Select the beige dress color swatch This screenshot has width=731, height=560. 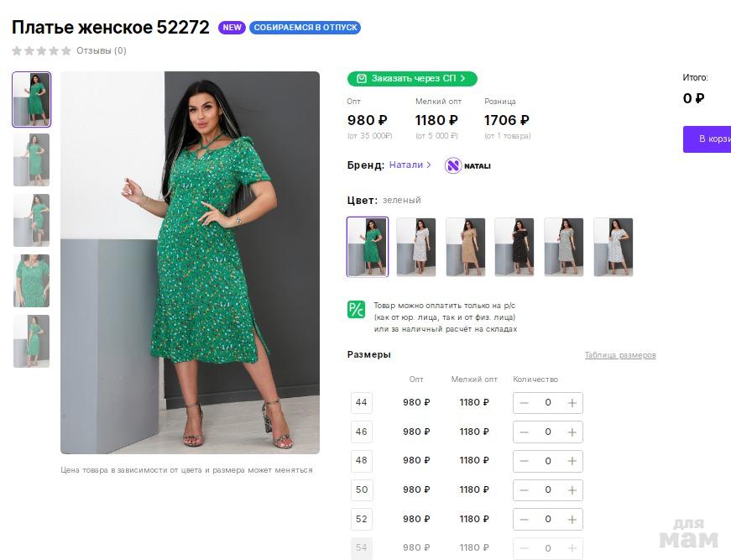(466, 247)
